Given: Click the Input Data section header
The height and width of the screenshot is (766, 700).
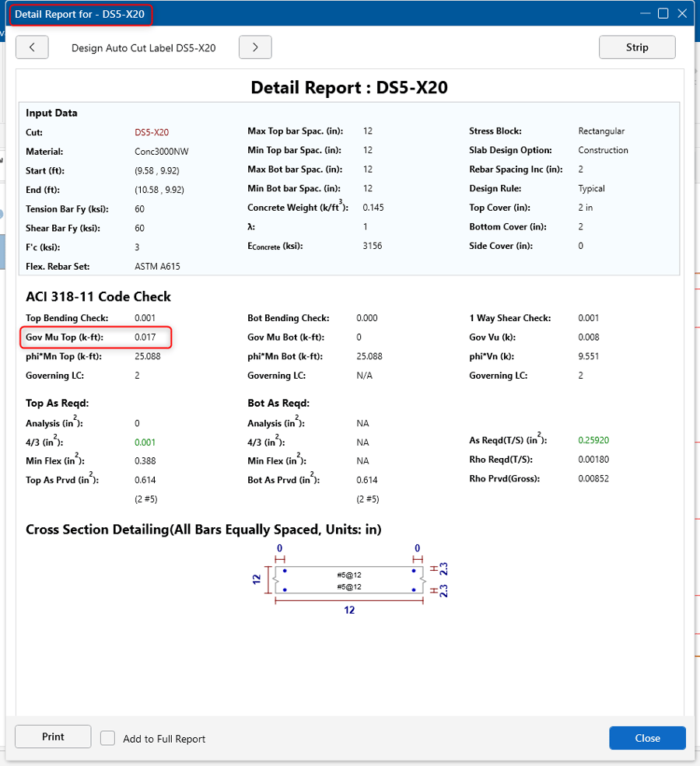Looking at the screenshot, I should point(51,113).
